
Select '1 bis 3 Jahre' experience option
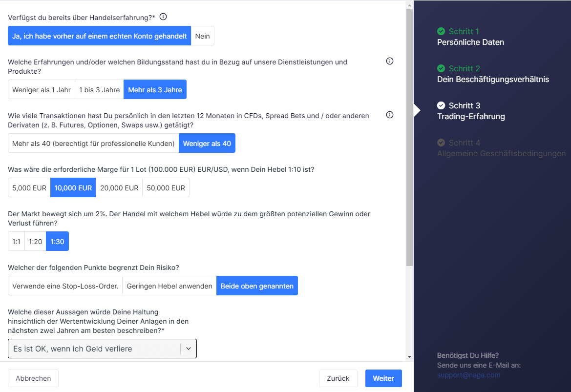(99, 90)
